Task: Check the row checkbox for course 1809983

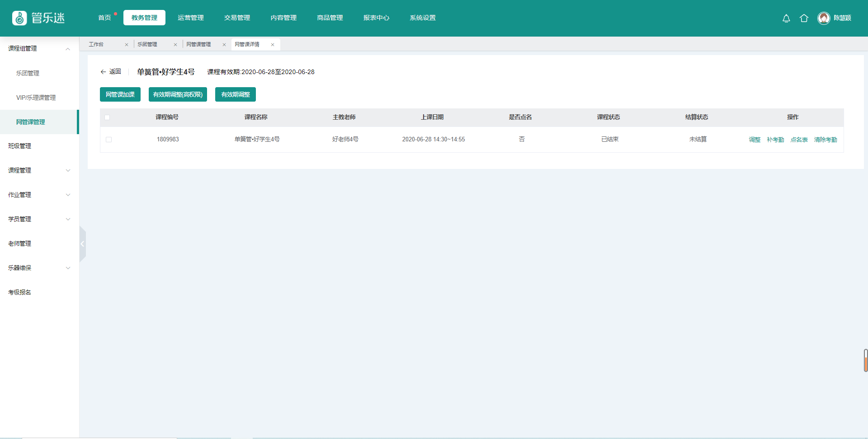Action: pyautogui.click(x=108, y=140)
